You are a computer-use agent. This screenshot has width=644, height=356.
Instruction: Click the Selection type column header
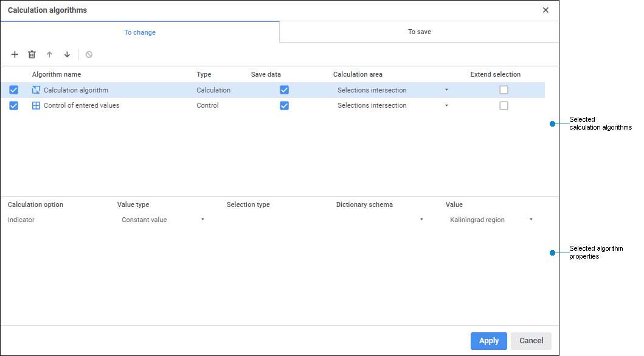click(248, 204)
